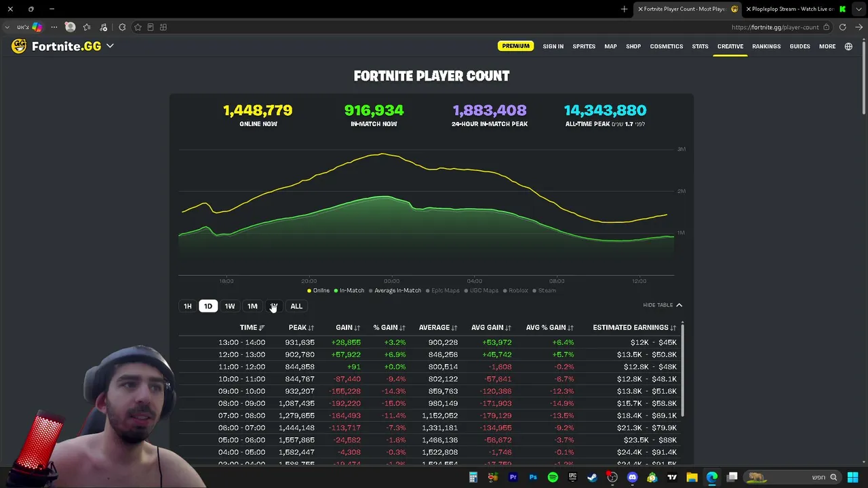Open the GUIDES menu item
The width and height of the screenshot is (868, 488).
click(x=800, y=46)
